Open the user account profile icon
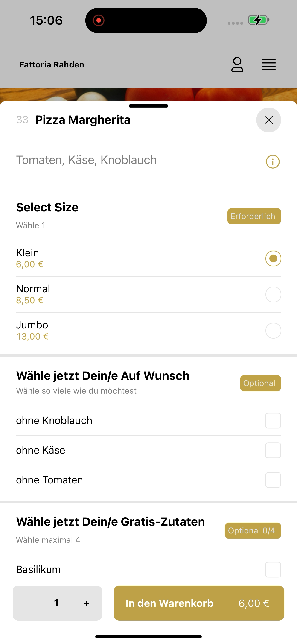The image size is (297, 644). click(x=237, y=64)
